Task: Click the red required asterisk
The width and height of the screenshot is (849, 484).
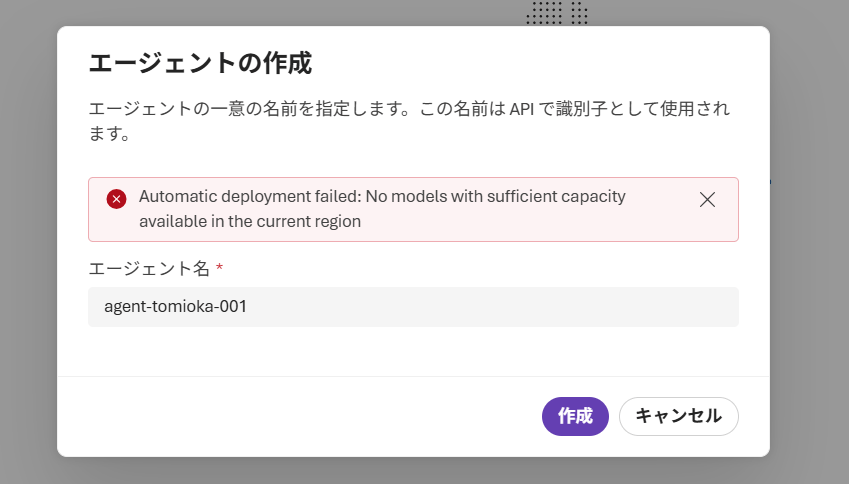Action: click(219, 268)
